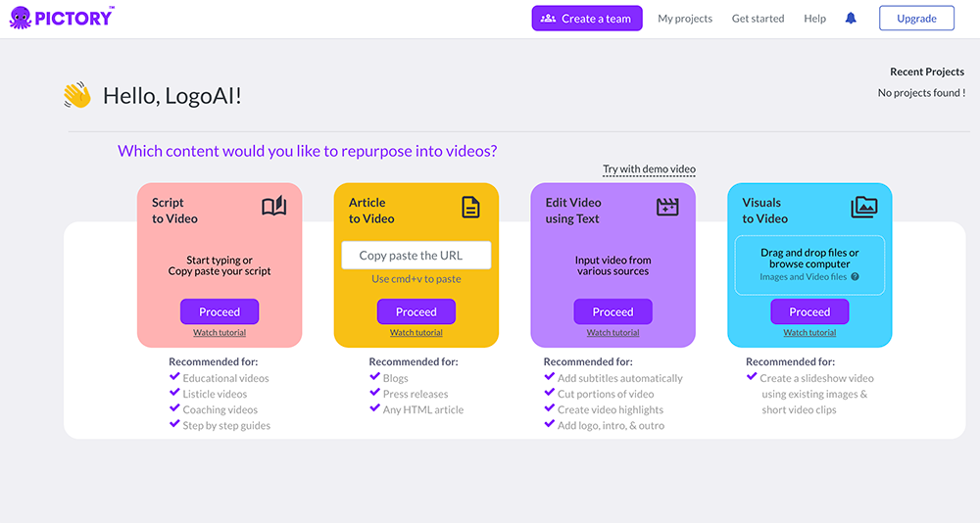Viewport: 980px width, 523px height.
Task: Proceed with Visuals to Video
Action: click(x=809, y=311)
